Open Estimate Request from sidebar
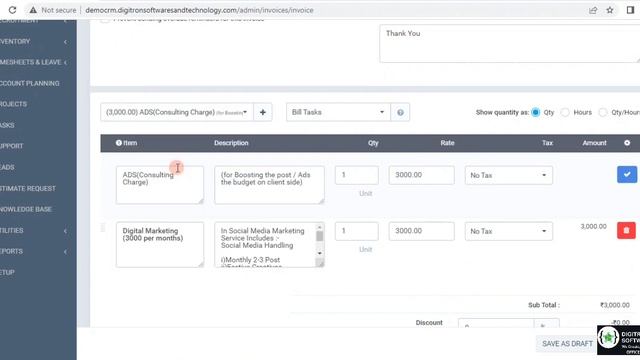The height and width of the screenshot is (360, 640). (28, 188)
